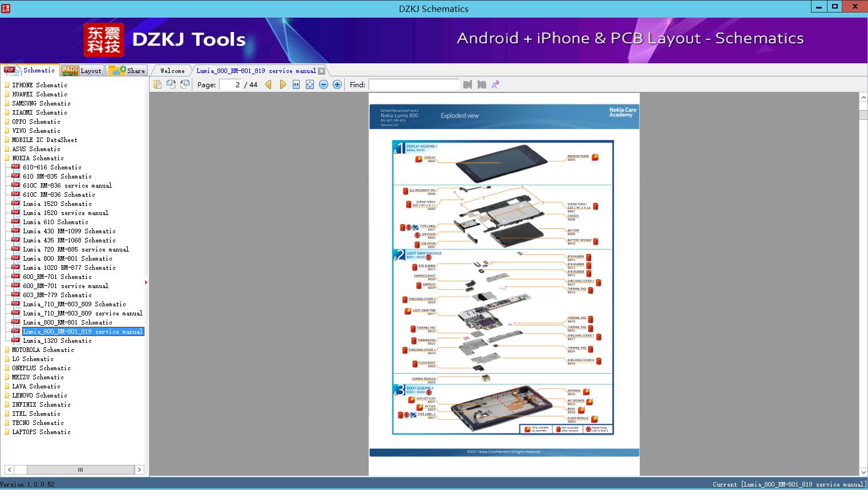Click the copy page icon in PDF toolbar

[157, 84]
